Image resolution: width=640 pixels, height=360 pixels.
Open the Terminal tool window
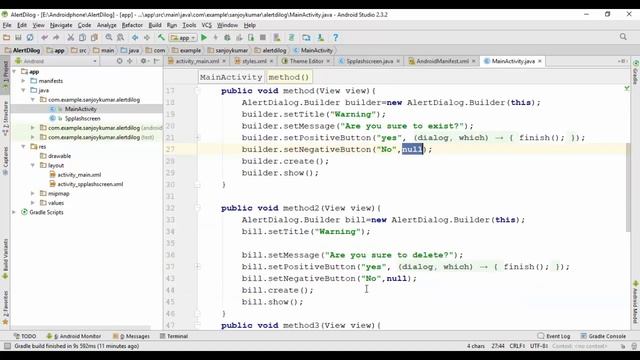174,336
